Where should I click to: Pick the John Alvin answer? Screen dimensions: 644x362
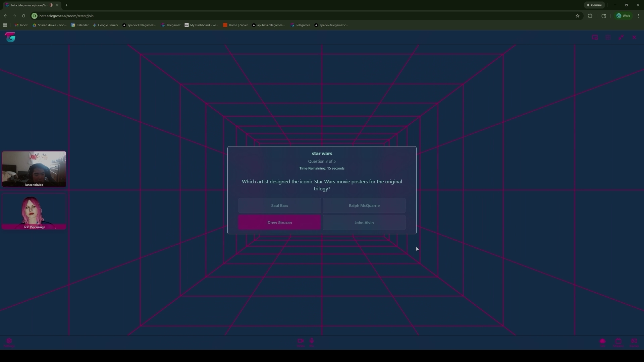pyautogui.click(x=364, y=223)
